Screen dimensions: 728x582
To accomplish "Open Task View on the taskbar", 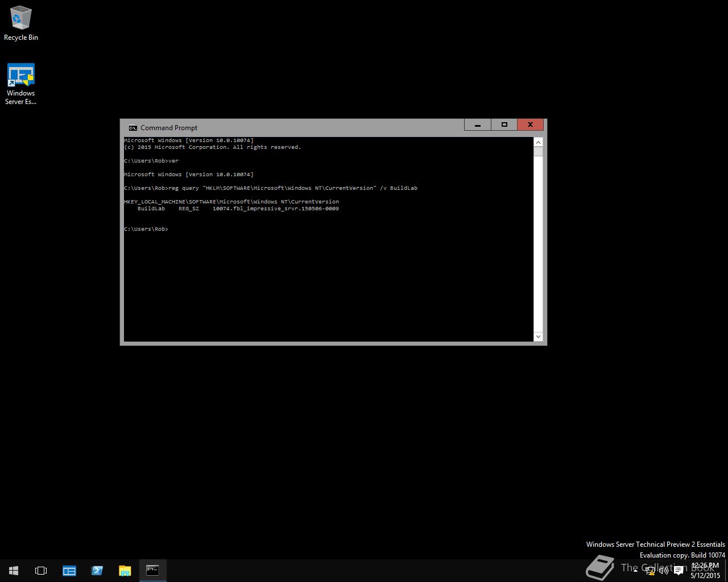I will [x=41, y=571].
